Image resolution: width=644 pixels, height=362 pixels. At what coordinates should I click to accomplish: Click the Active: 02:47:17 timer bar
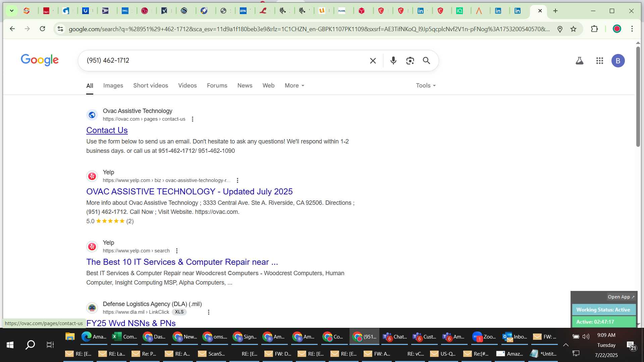[x=603, y=322]
